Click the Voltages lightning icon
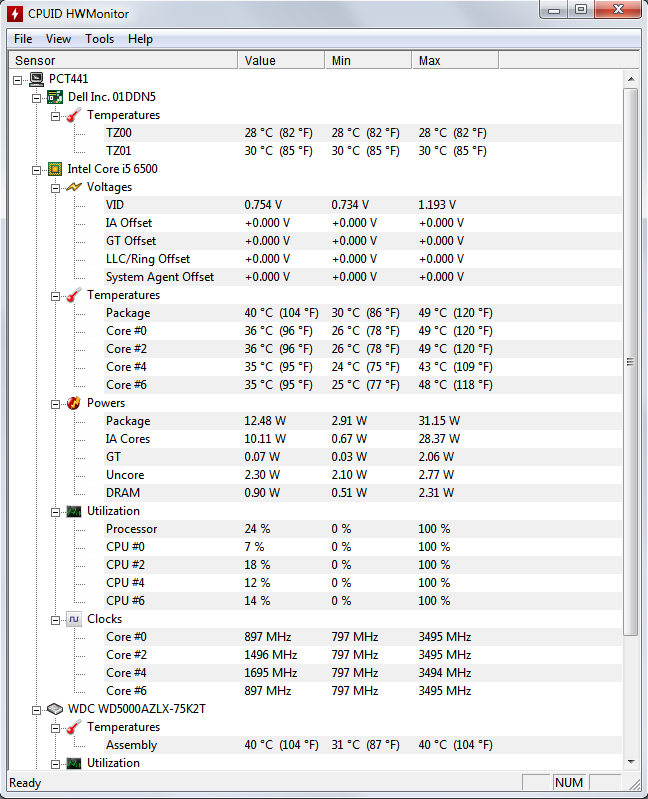This screenshot has height=799, width=648. 74,187
